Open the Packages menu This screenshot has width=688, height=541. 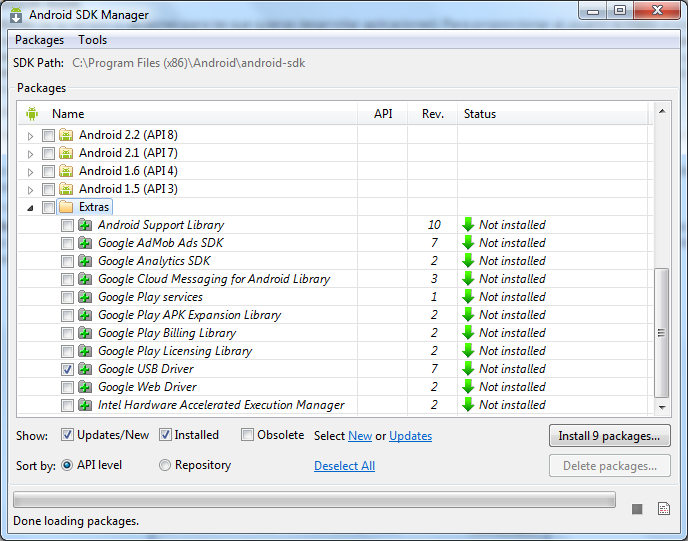pos(39,40)
